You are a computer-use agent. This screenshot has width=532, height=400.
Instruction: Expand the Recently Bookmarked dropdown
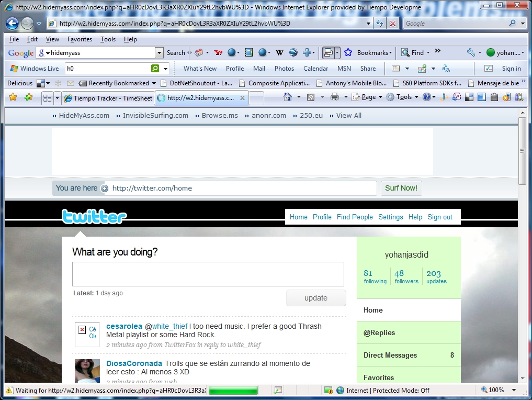click(x=154, y=83)
